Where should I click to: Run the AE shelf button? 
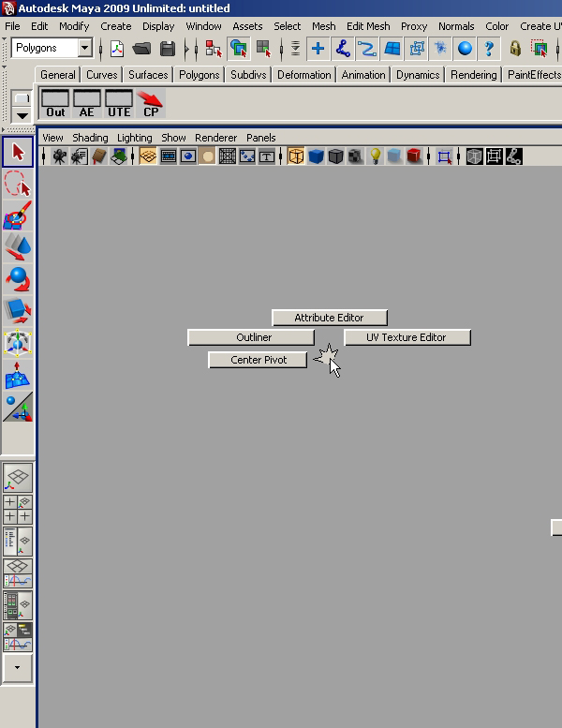tap(87, 104)
